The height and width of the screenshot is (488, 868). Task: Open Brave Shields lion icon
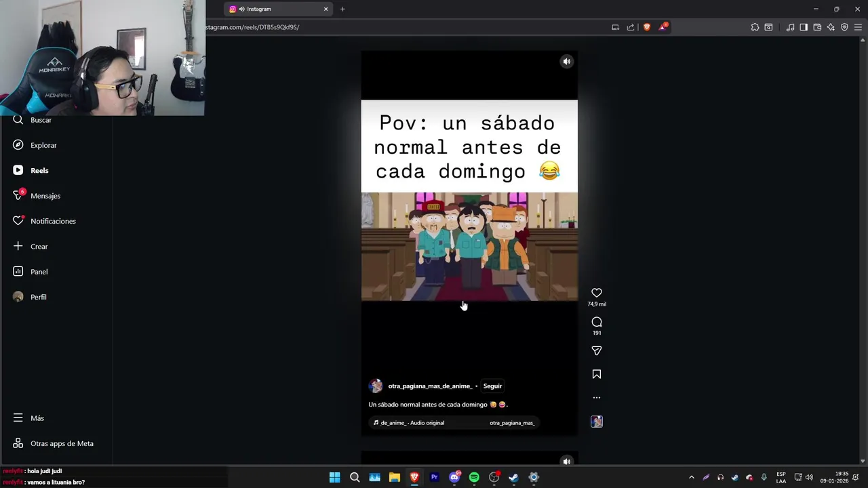point(647,27)
